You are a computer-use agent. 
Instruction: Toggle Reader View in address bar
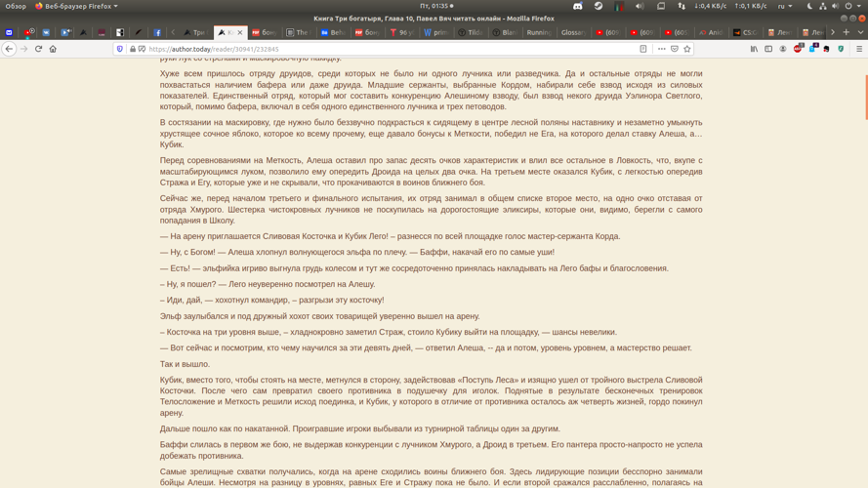(643, 49)
